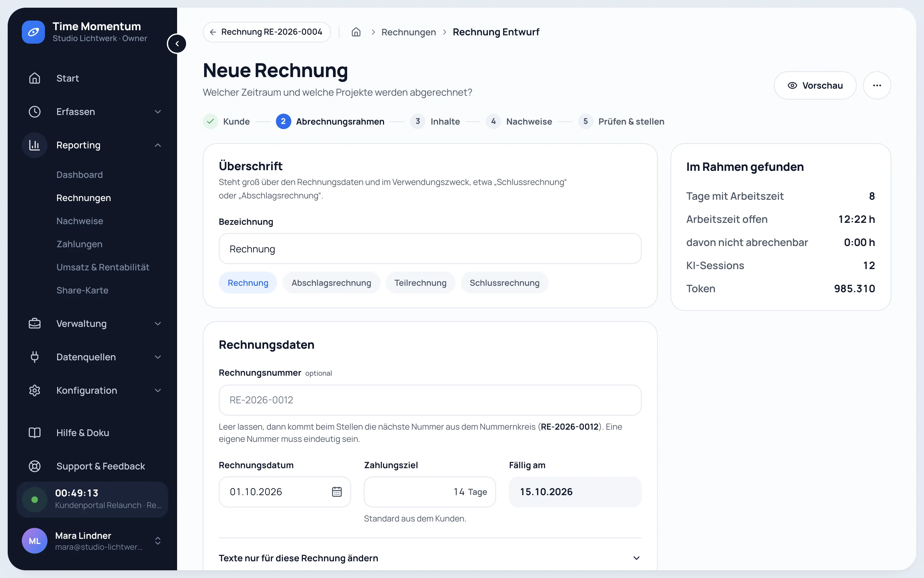
Task: Collapse the Reporting section chevron
Action: tap(158, 145)
